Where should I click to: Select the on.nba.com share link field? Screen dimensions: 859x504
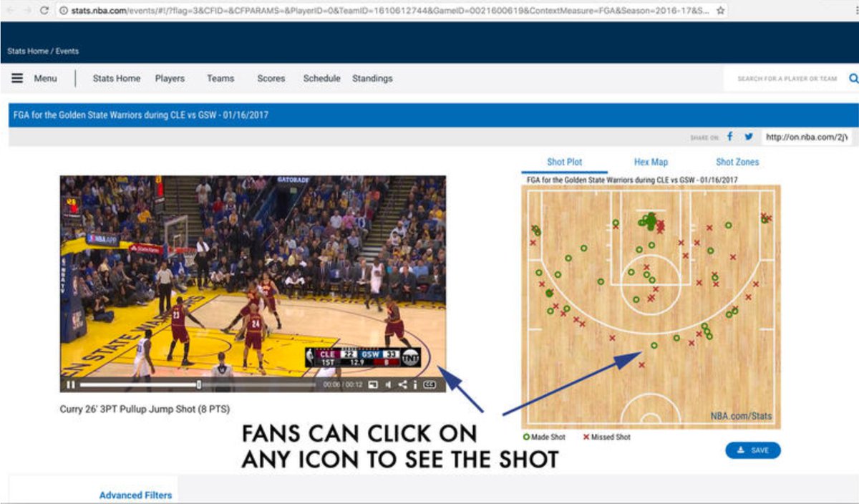[807, 137]
